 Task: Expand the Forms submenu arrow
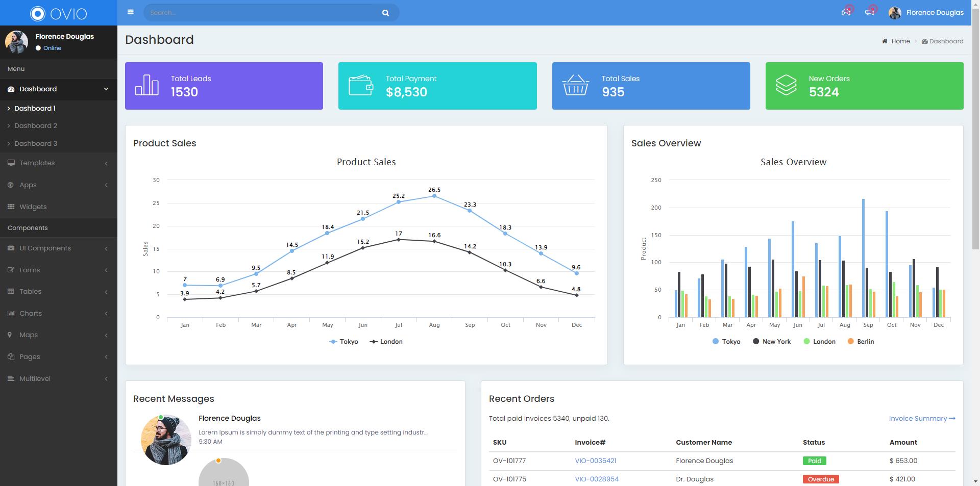tap(106, 270)
